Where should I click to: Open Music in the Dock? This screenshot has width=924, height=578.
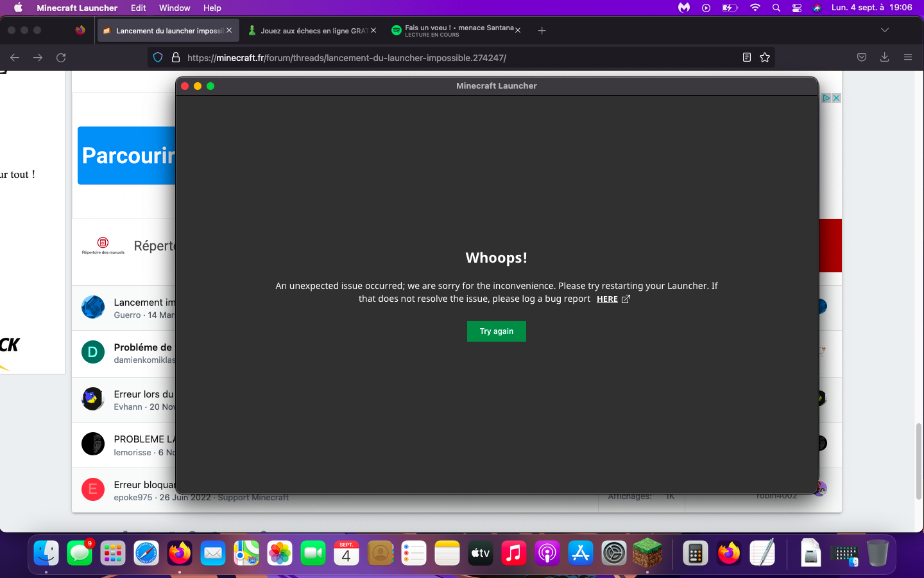pyautogui.click(x=514, y=553)
